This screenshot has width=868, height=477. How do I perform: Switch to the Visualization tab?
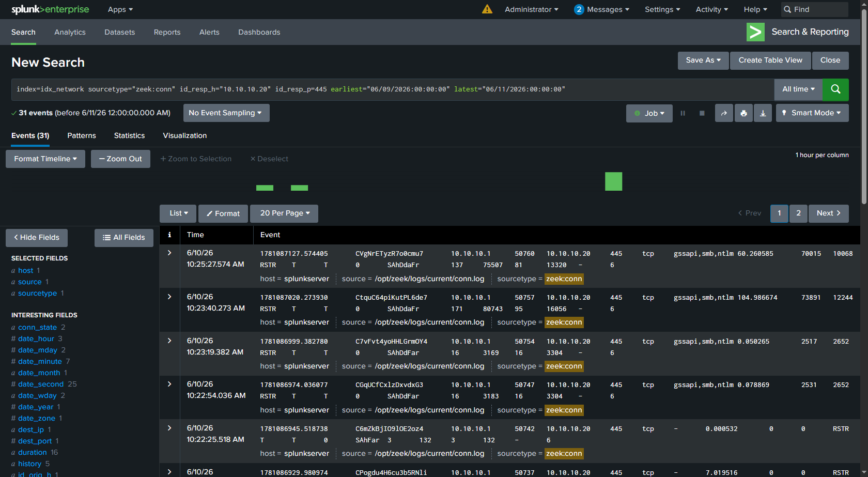(185, 135)
